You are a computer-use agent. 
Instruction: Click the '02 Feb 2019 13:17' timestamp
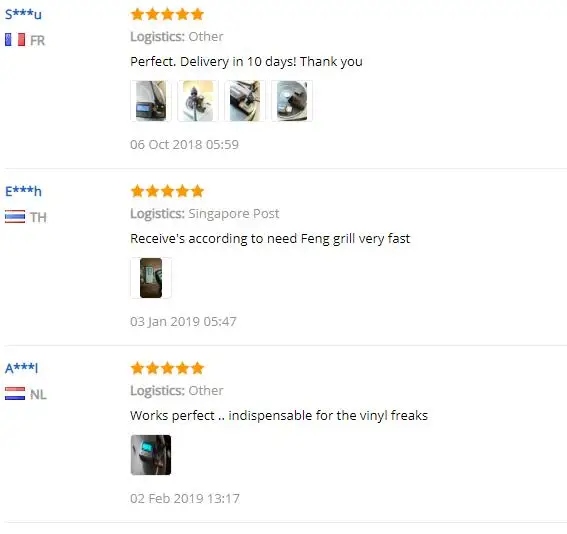185,499
